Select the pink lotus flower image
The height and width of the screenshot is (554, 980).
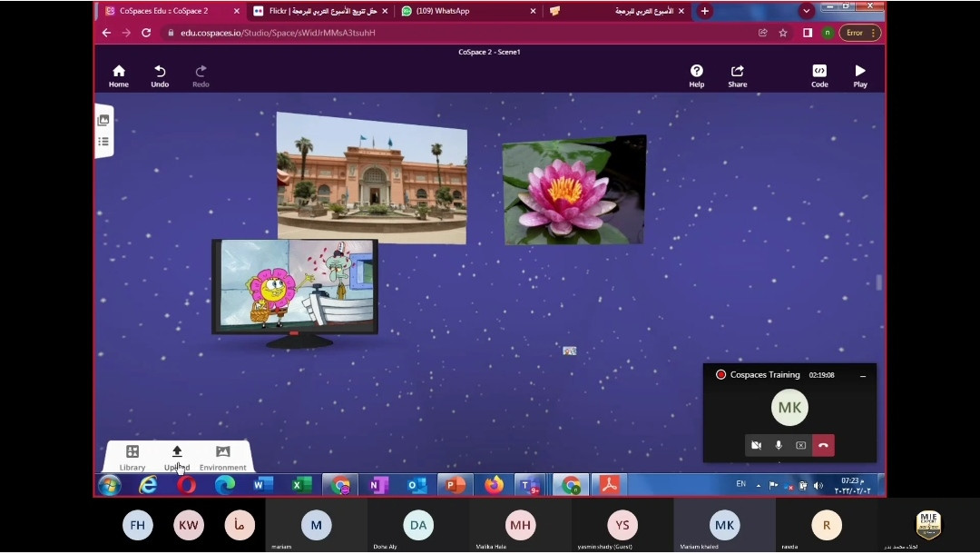573,190
